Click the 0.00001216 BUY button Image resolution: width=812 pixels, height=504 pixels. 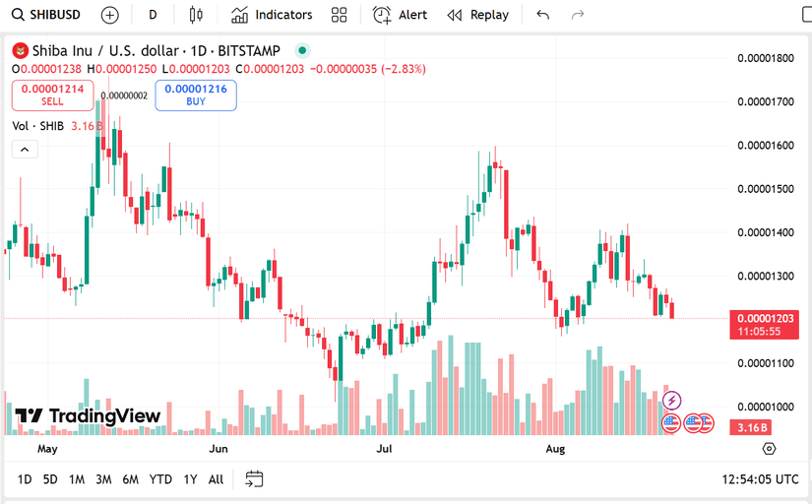click(196, 95)
